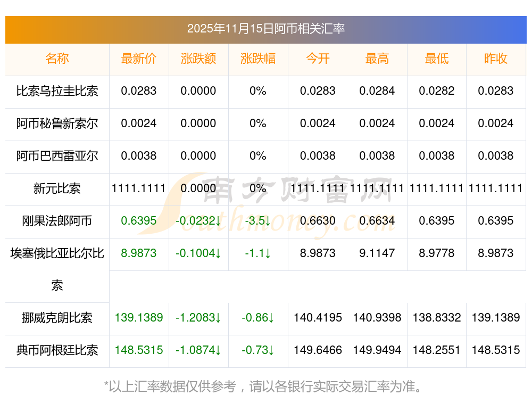Screen dimensions: 532x403
Task: Click highest price 0.6634
Action: point(377,221)
